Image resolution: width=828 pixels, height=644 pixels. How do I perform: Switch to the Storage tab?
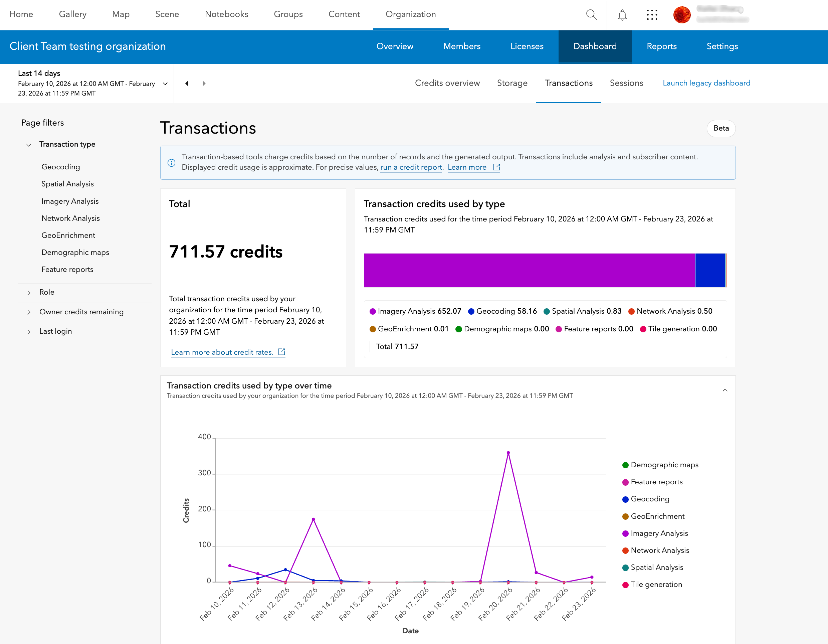pos(512,83)
